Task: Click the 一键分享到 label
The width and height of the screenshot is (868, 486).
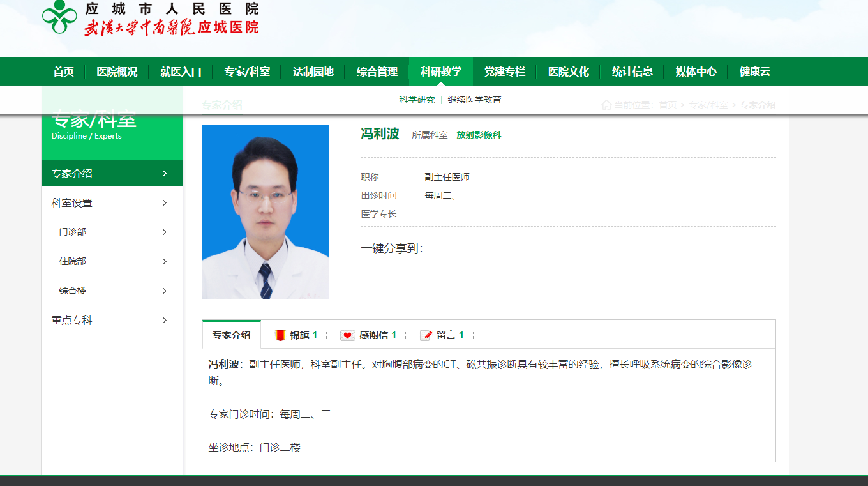Action: point(392,248)
